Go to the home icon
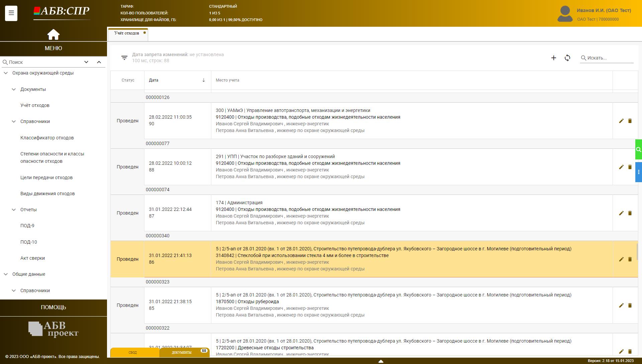642x364 pixels. click(53, 34)
